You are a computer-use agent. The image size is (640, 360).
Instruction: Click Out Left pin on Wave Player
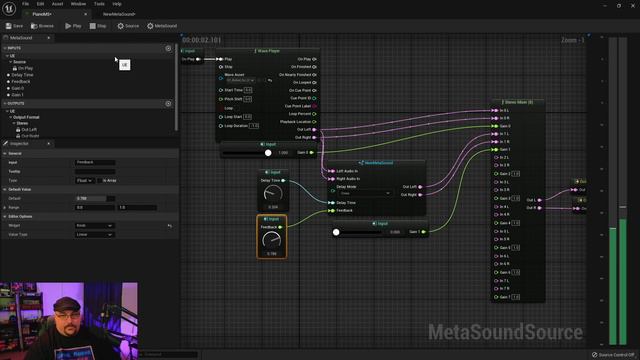pyautogui.click(x=314, y=129)
